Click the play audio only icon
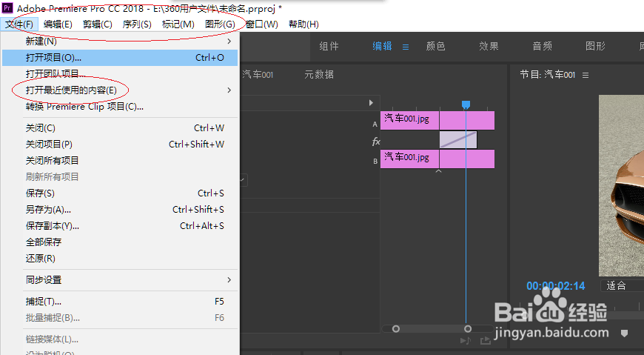Image resolution: width=644 pixels, height=355 pixels. [x=466, y=340]
